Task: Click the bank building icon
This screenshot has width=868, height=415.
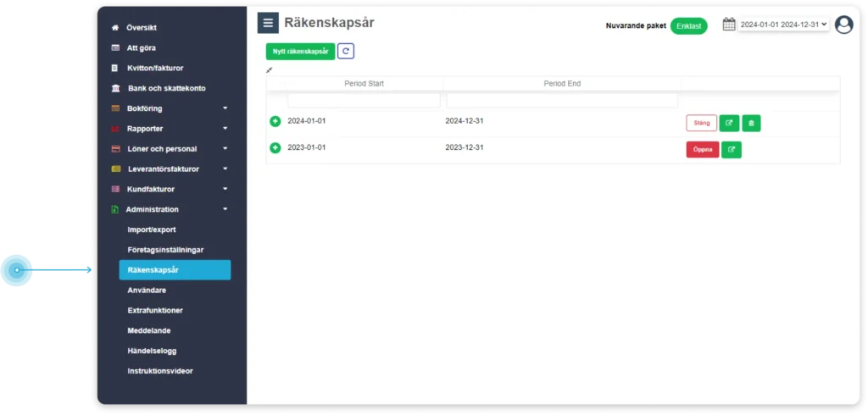Action: 115,89
